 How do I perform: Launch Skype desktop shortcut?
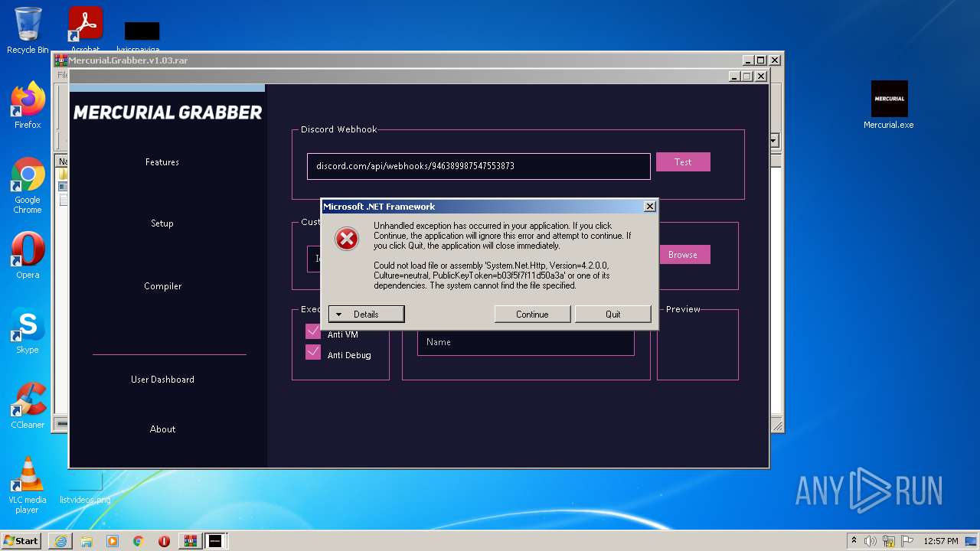pyautogui.click(x=28, y=331)
